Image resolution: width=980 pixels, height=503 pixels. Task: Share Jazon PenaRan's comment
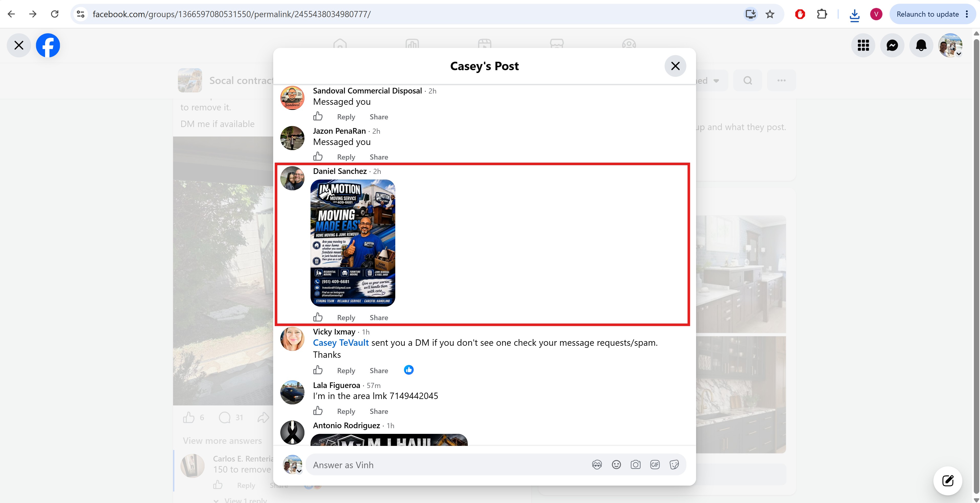(x=379, y=157)
